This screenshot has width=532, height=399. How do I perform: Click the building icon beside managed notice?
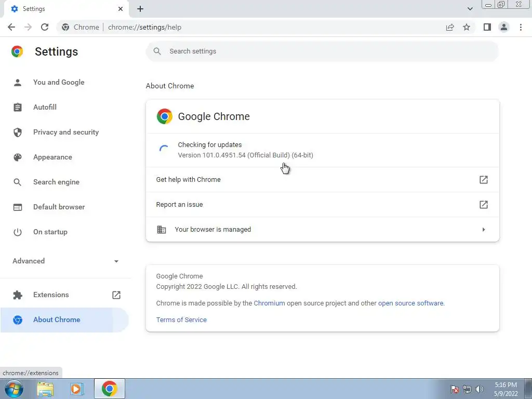coord(162,230)
